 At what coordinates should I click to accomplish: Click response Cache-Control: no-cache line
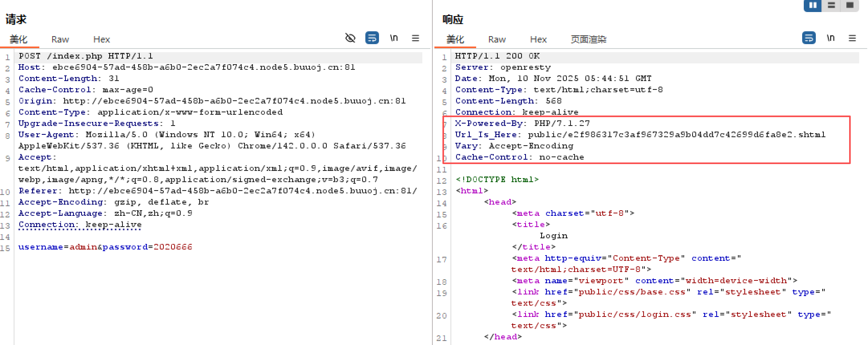click(x=520, y=157)
